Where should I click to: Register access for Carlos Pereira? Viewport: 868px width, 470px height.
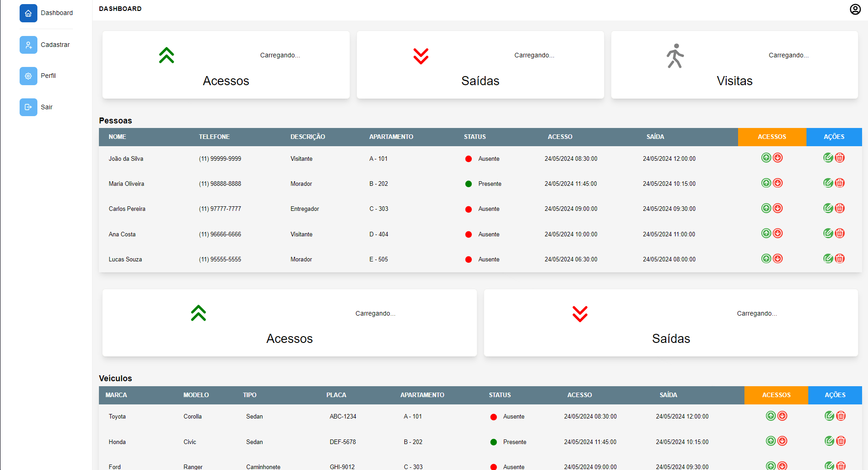[766, 208]
